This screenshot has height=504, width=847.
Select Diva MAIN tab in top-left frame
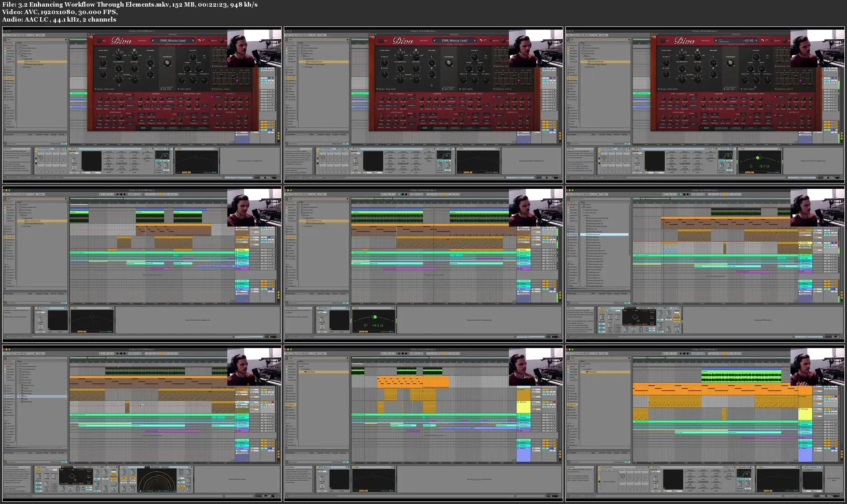143,128
